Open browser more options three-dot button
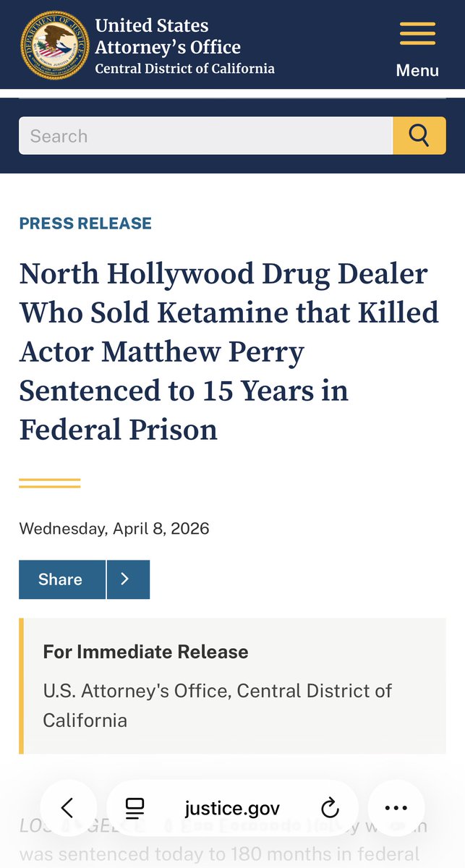The height and width of the screenshot is (868, 465). coord(396,808)
